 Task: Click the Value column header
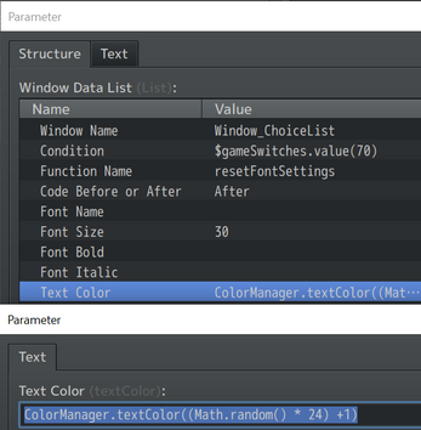tap(312, 109)
